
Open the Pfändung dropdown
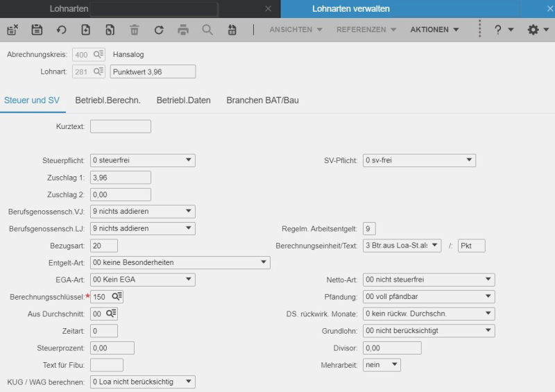pos(429,296)
